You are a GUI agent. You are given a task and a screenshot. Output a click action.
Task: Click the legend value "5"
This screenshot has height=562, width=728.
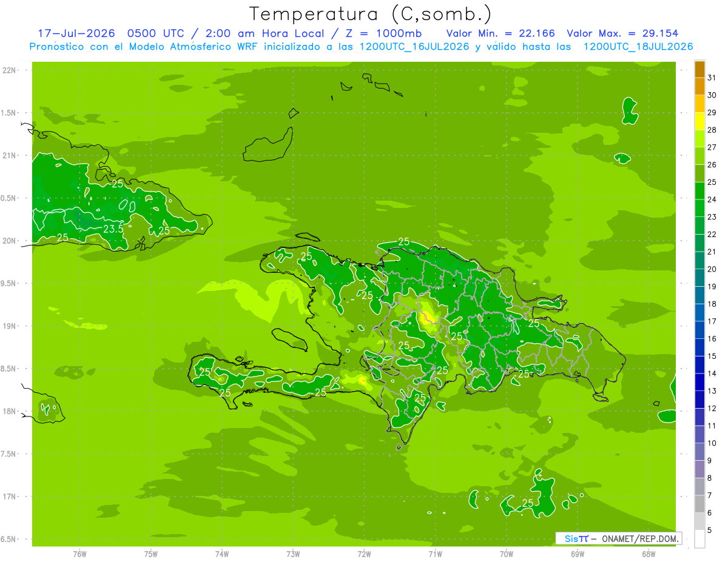[710, 530]
